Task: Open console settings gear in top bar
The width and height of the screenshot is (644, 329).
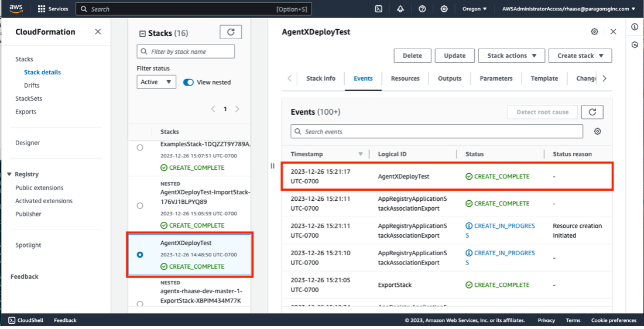Action: [444, 9]
